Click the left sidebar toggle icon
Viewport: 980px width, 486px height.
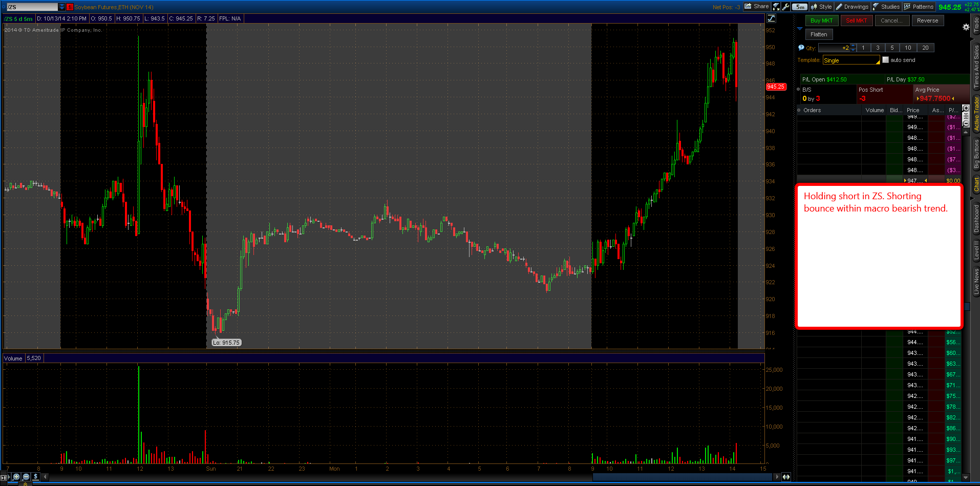pyautogui.click(x=5, y=477)
